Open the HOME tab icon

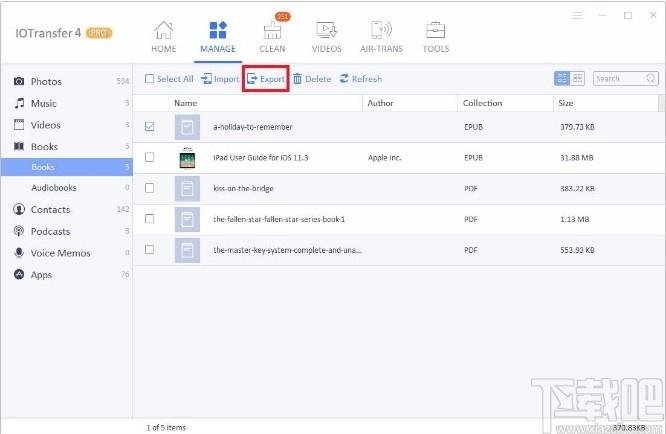coord(164,37)
